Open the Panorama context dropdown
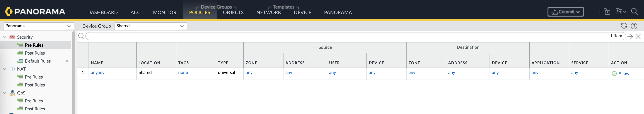Screen dimensions: 644x114 (x=39, y=26)
